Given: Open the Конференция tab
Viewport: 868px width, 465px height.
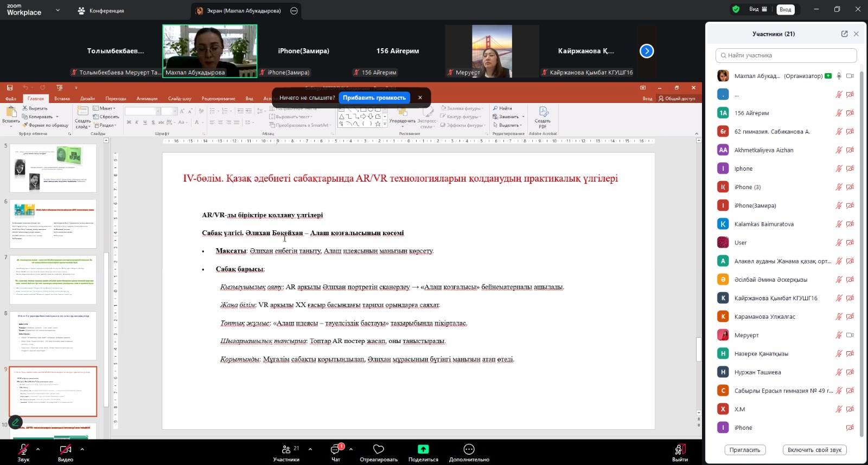Looking at the screenshot, I should click(101, 11).
